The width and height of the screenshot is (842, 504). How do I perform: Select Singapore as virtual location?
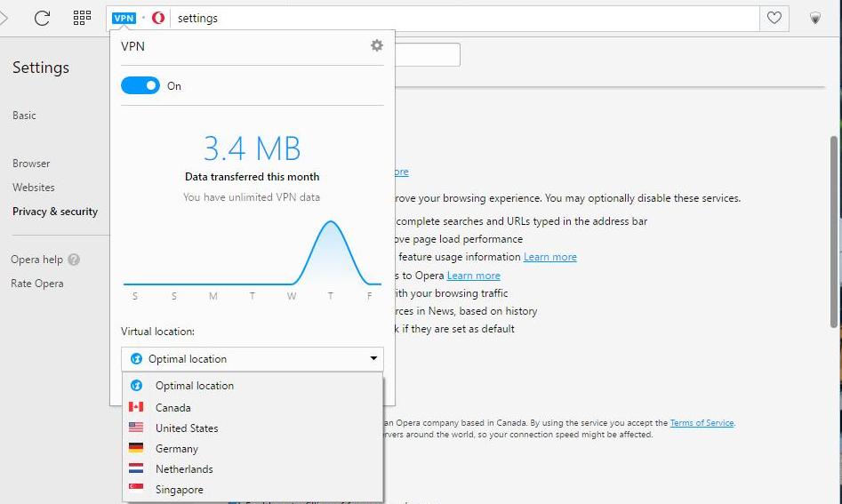pos(253,489)
